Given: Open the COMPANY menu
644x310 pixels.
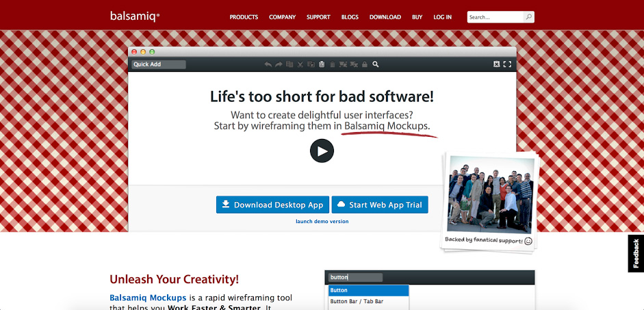Looking at the screenshot, I should click(282, 17).
